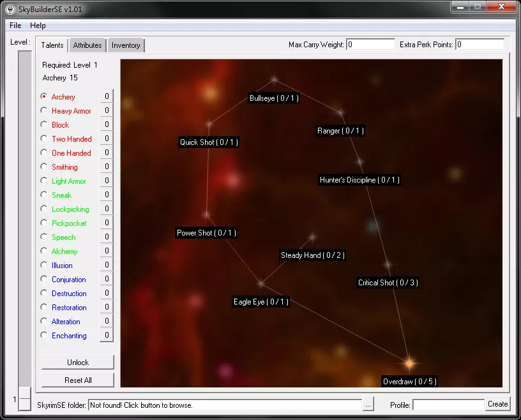Close the SkyBuilderSE window
Screen dimensions: 521x420
501,6
